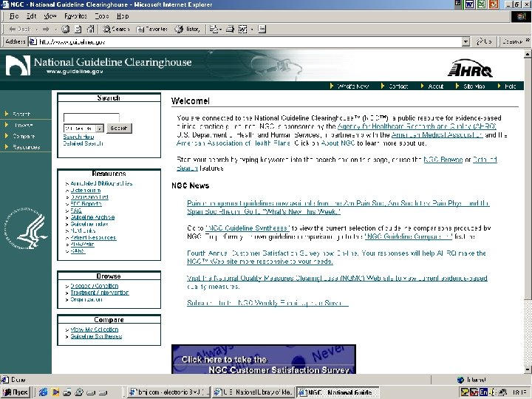This screenshot has width=532, height=399.
Task: Open the Edit button dropdown arrow
Action: (251, 30)
